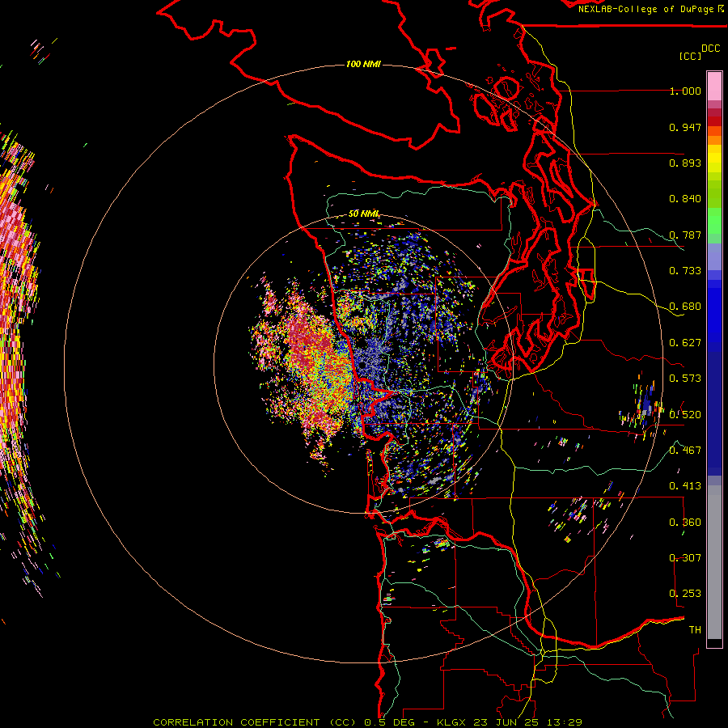Screen dimensions: 728x728
Task: Click the 0.307 color scale value
Action: (685, 558)
